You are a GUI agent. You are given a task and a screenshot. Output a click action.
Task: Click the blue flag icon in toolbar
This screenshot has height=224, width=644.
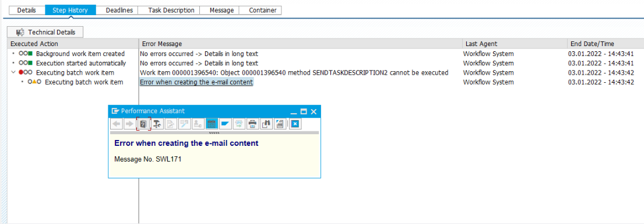(225, 123)
